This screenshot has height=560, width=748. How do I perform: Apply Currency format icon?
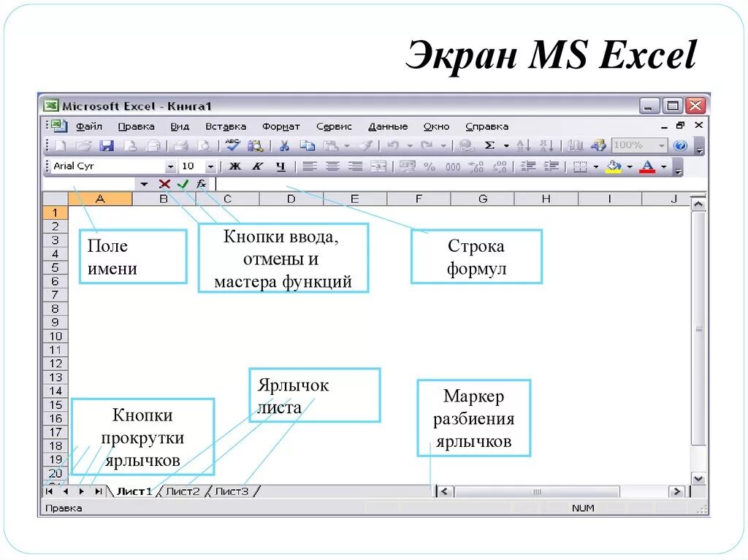click(407, 166)
